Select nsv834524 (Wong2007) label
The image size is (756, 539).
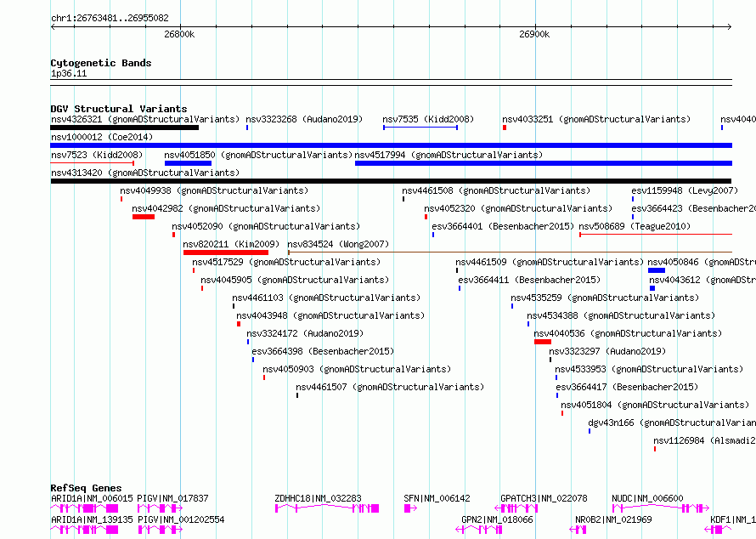(x=338, y=244)
